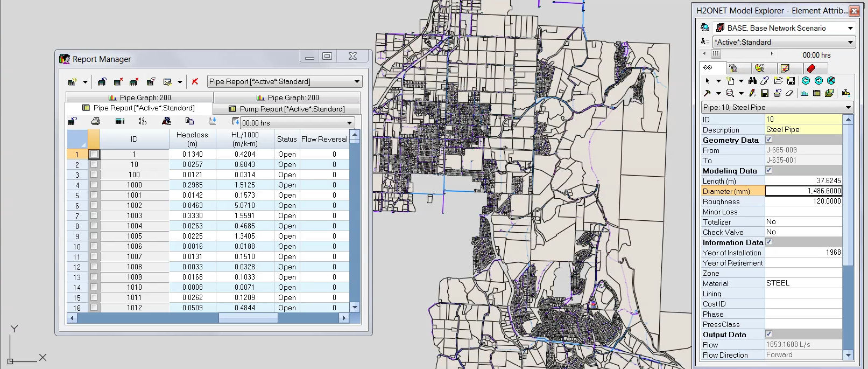Toggle the Output Data checkbox
Image resolution: width=868 pixels, height=369 pixels.
[x=769, y=334]
